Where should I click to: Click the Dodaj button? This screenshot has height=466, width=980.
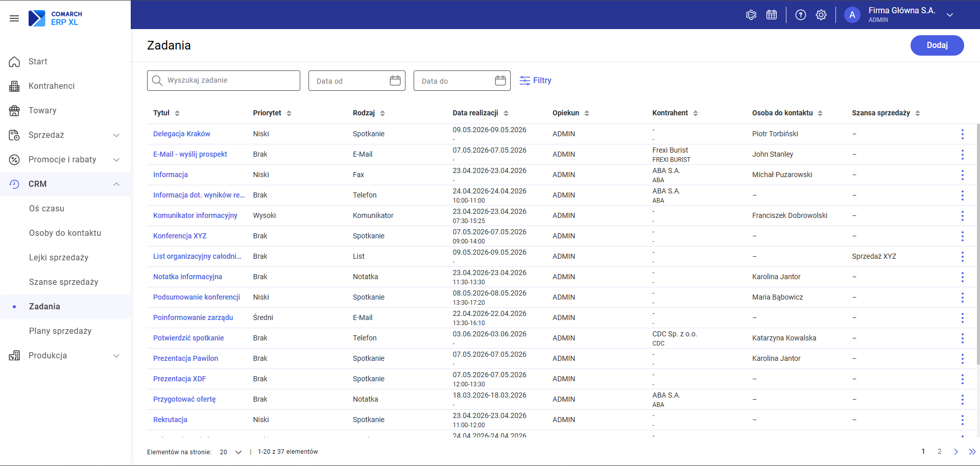point(937,45)
